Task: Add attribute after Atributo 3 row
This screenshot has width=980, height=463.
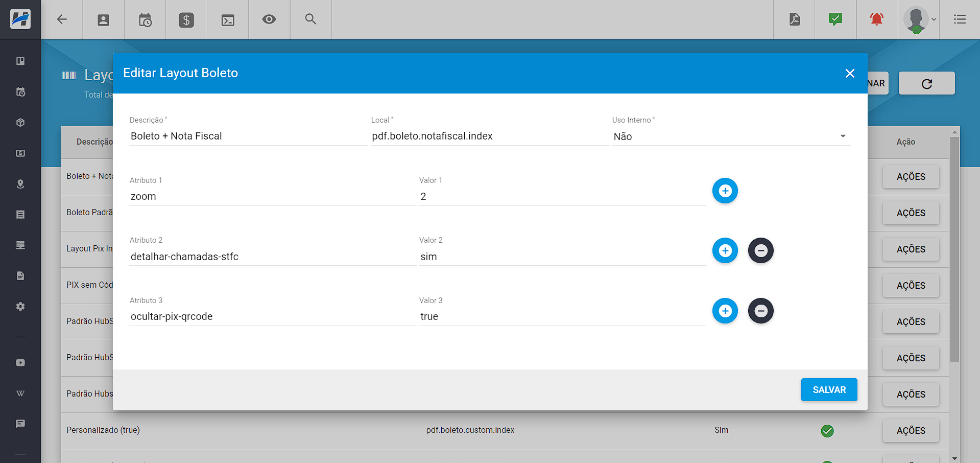Action: pos(725,311)
